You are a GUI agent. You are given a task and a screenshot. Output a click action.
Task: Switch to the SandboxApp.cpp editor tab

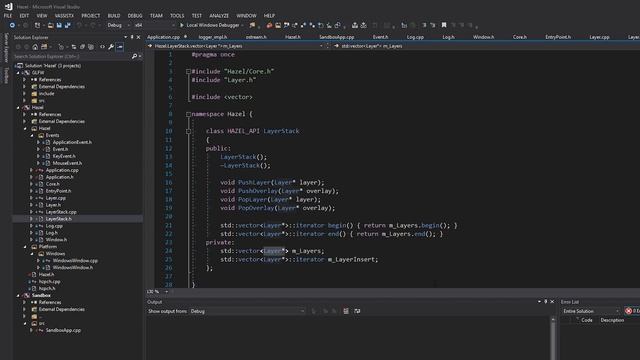click(336, 37)
